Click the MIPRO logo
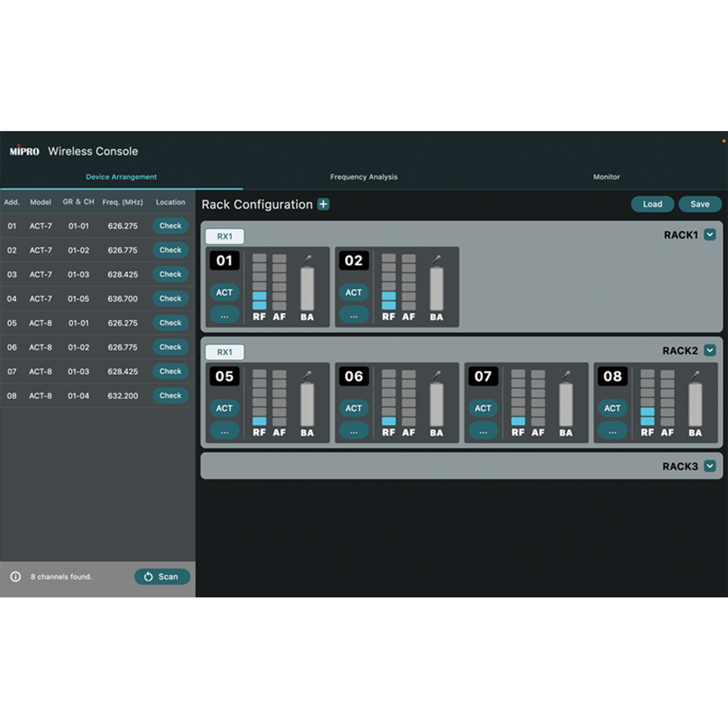The image size is (728, 728). coord(24,151)
